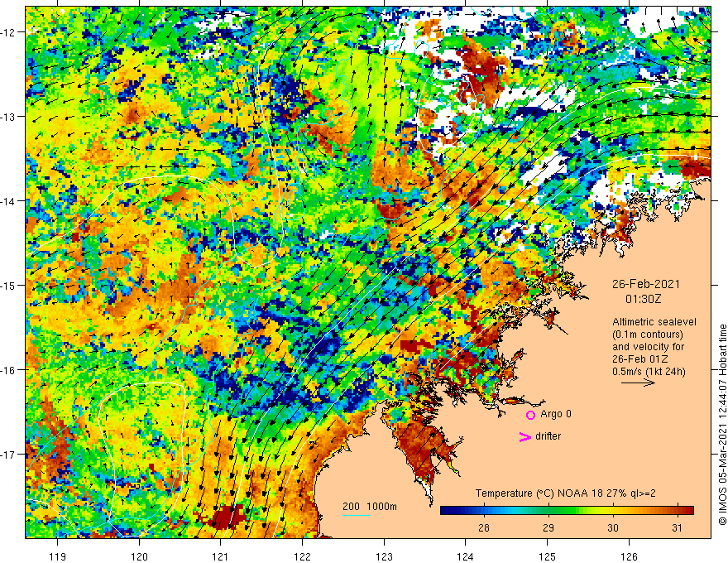Click the Argo 0 legend label

coord(556,414)
